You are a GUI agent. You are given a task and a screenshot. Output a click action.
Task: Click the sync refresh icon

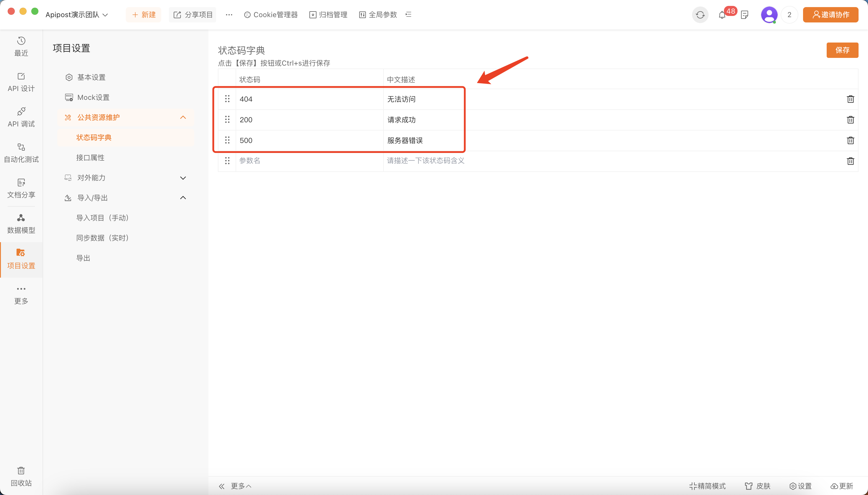(700, 14)
